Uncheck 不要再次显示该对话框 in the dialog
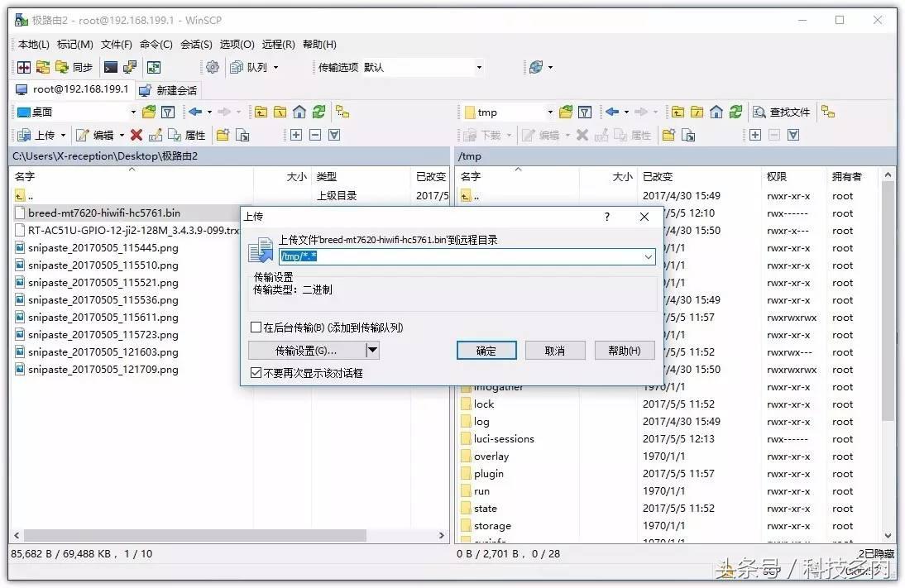This screenshot has height=588, width=905. [x=256, y=371]
